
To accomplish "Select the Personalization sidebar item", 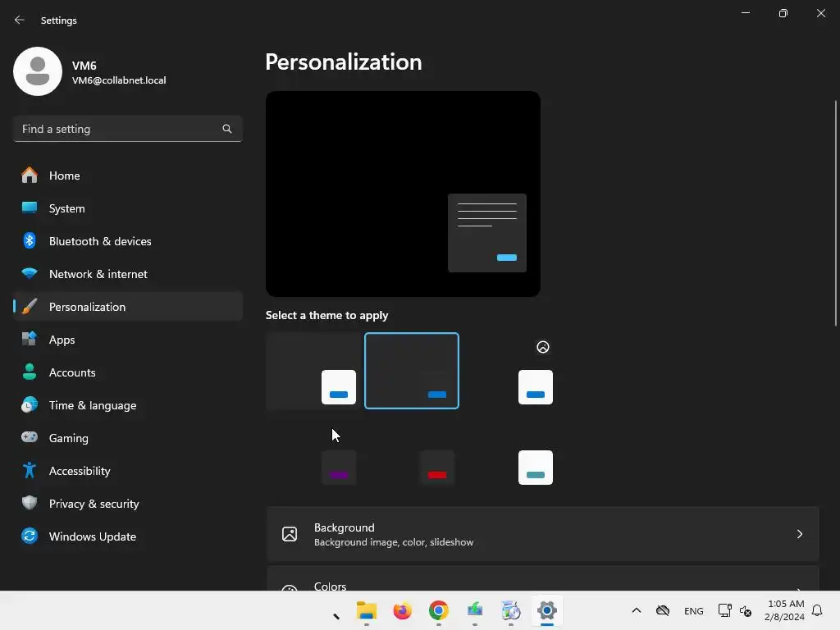I will (127, 307).
